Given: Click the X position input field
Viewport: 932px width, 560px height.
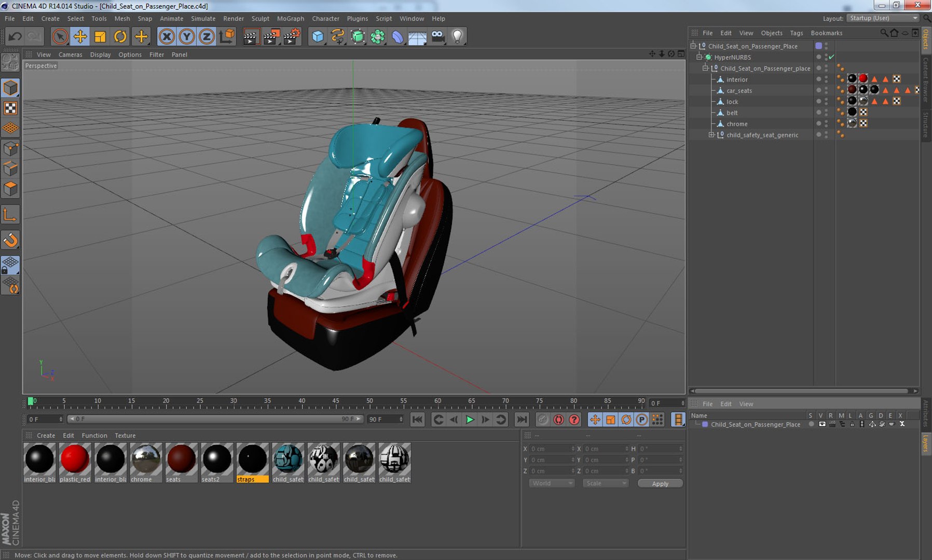Looking at the screenshot, I should pyautogui.click(x=552, y=449).
